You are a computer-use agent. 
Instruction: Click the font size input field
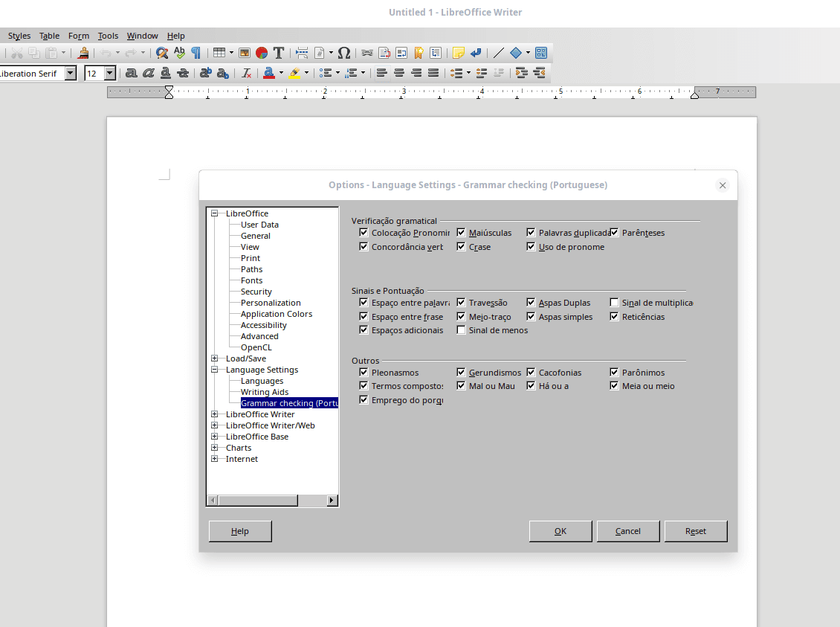tap(94, 73)
